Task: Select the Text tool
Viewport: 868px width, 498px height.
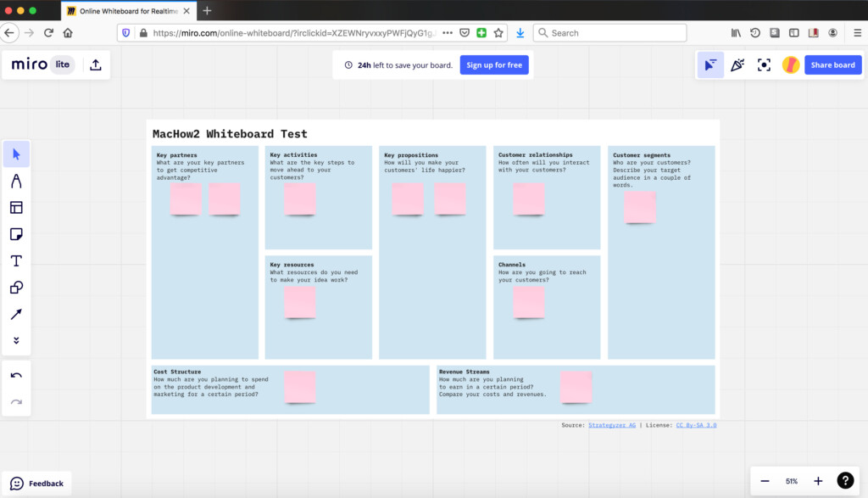Action: [x=16, y=260]
